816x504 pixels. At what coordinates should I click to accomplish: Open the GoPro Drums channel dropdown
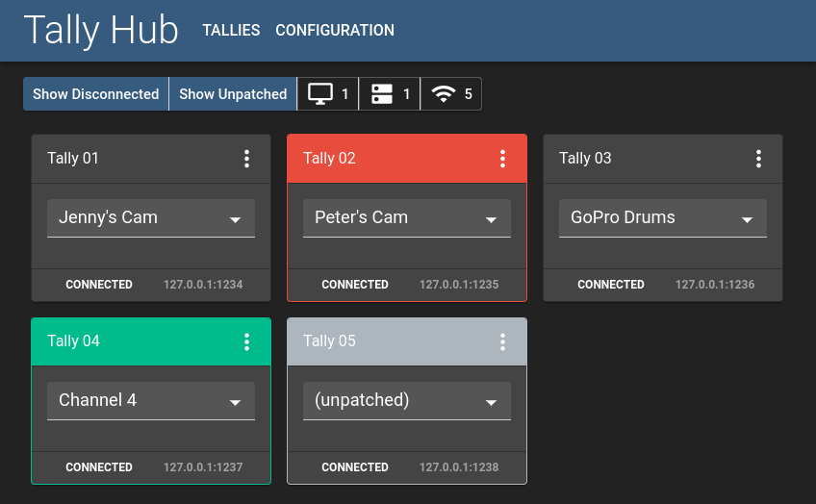click(x=663, y=218)
